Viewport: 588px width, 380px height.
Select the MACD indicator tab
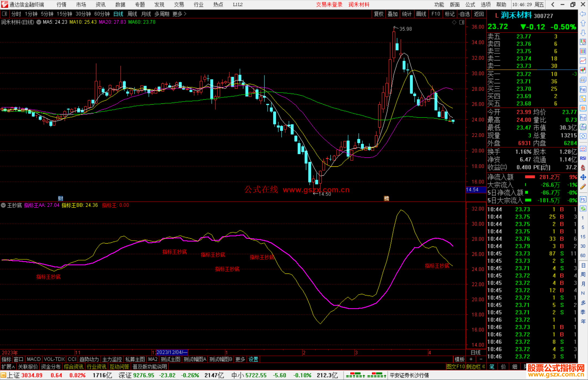pos(33,359)
